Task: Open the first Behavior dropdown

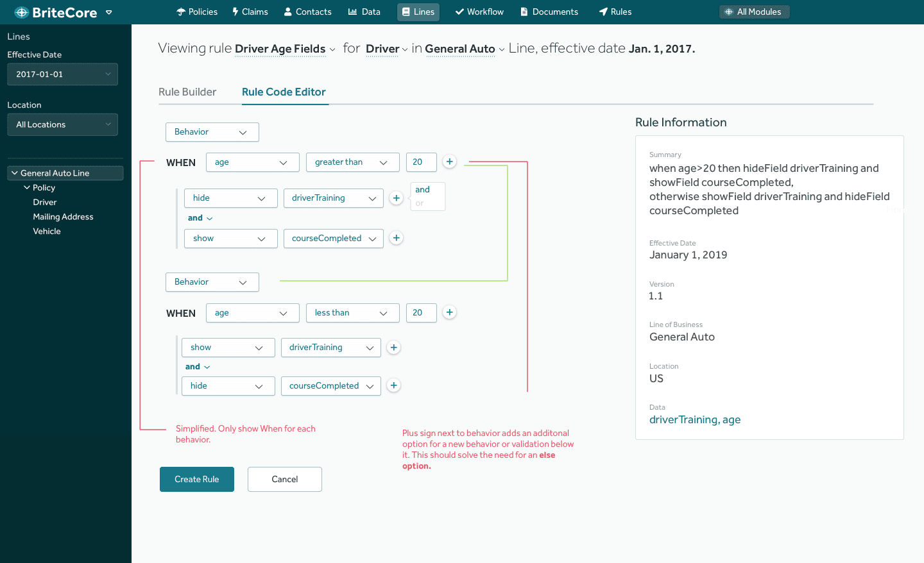Action: (x=212, y=132)
